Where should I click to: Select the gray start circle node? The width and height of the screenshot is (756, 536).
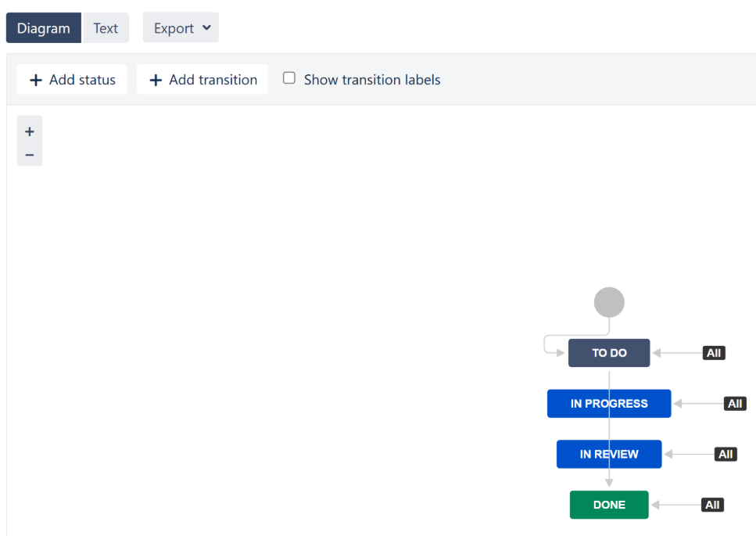tap(609, 303)
